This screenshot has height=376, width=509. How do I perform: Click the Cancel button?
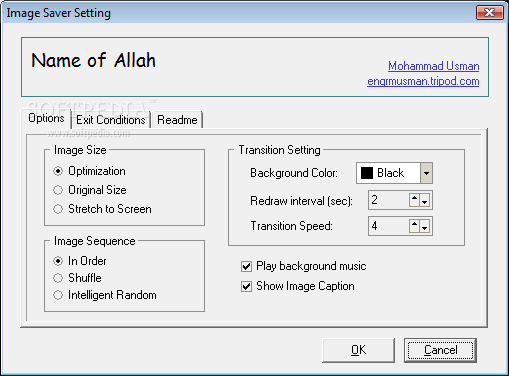440,350
